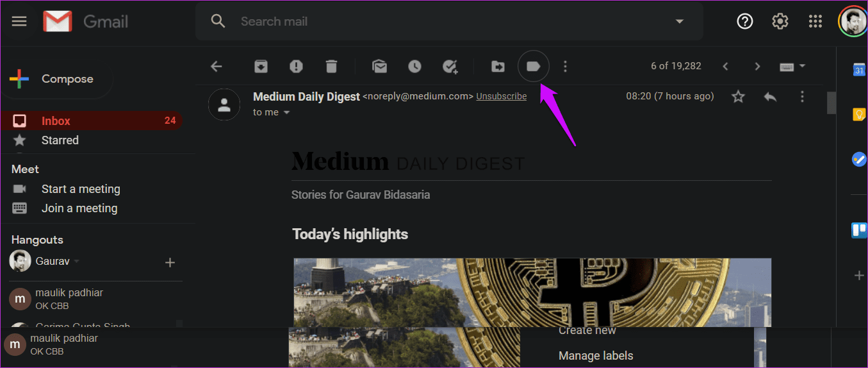Click the Medium Daily Digest header

[408, 162]
